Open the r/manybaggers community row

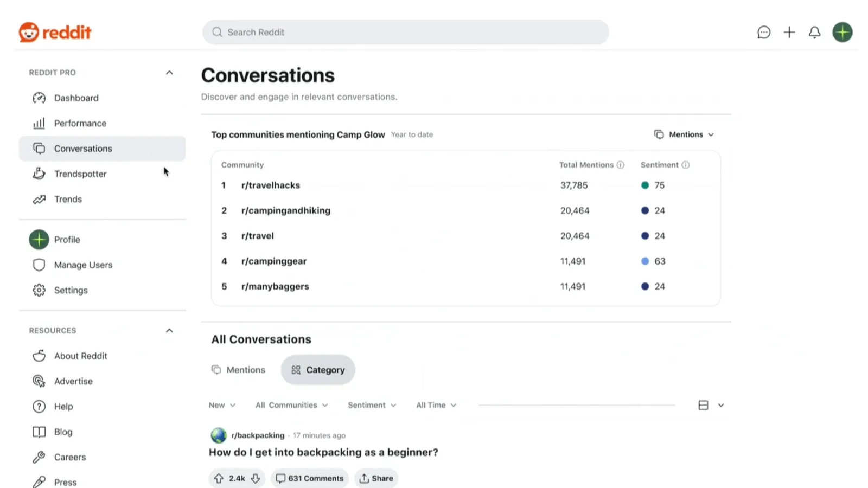466,286
